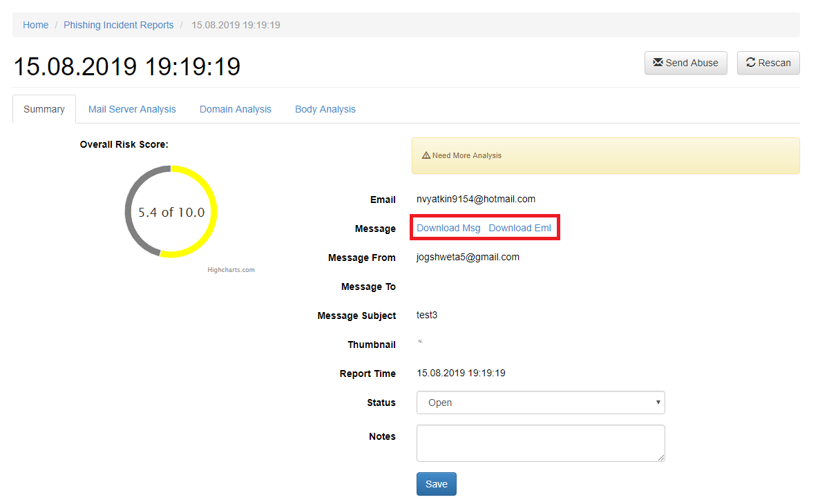820x504 pixels.
Task: Click the breadcrumb date 15.08.2019 19:19:19
Action: click(236, 25)
